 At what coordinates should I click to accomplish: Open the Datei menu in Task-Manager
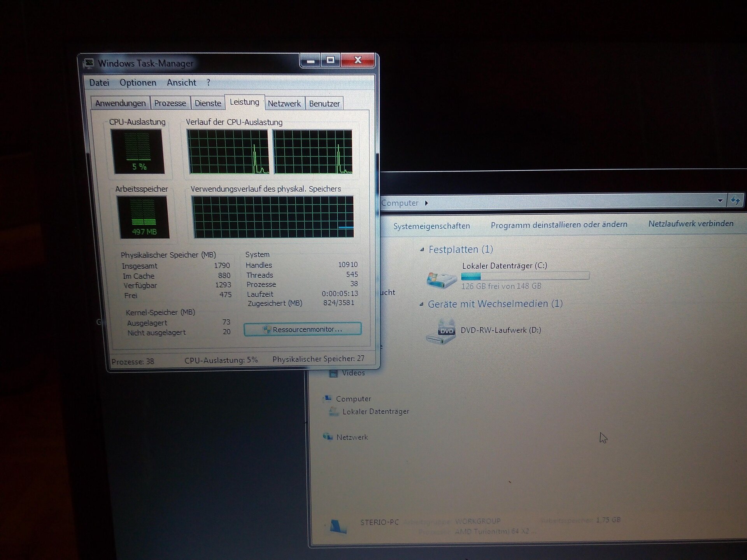[x=99, y=82]
